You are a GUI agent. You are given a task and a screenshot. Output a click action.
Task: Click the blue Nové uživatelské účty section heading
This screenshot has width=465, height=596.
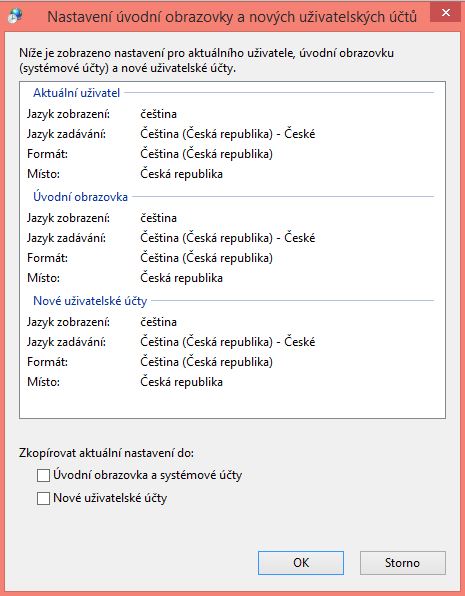(x=90, y=301)
